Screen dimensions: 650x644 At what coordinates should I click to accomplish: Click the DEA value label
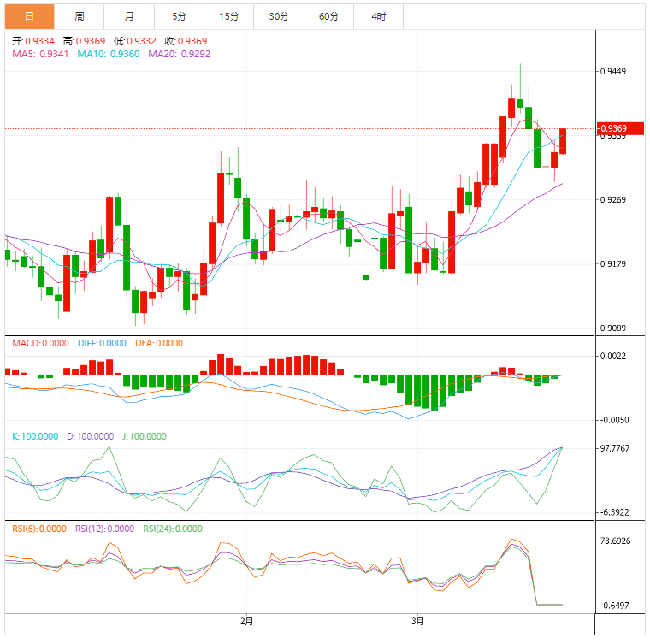pos(158,343)
